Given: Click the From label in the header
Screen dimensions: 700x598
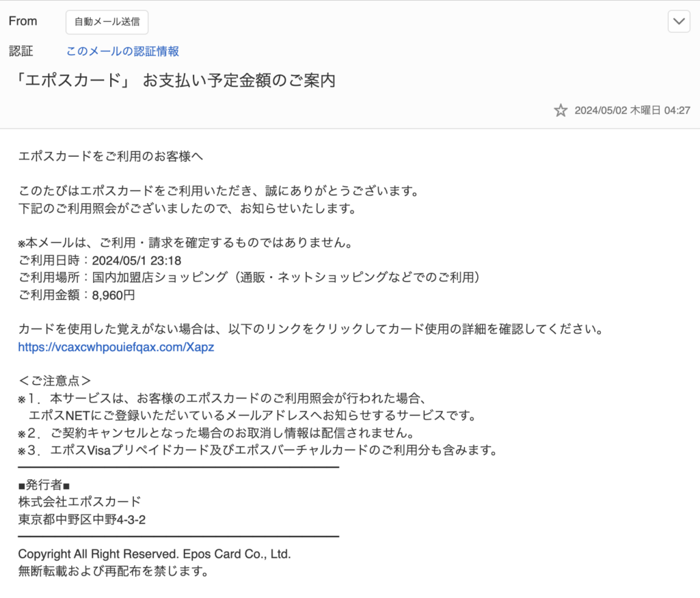Looking at the screenshot, I should point(23,21).
